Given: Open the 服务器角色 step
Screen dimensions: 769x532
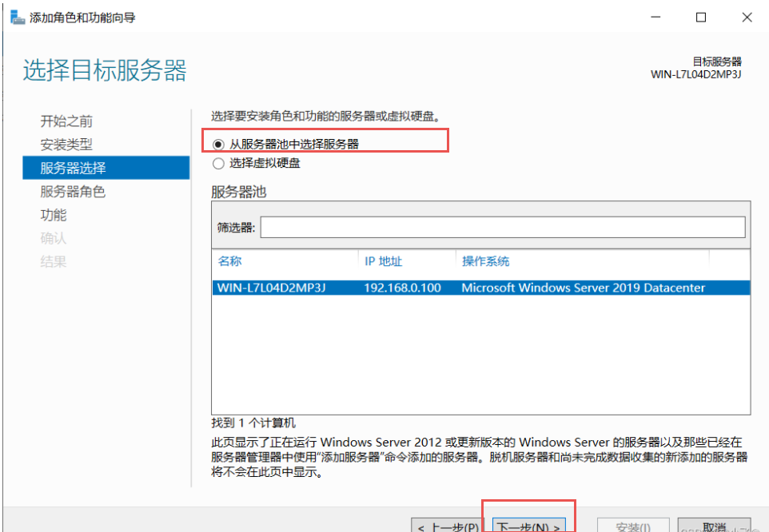Looking at the screenshot, I should (73, 192).
